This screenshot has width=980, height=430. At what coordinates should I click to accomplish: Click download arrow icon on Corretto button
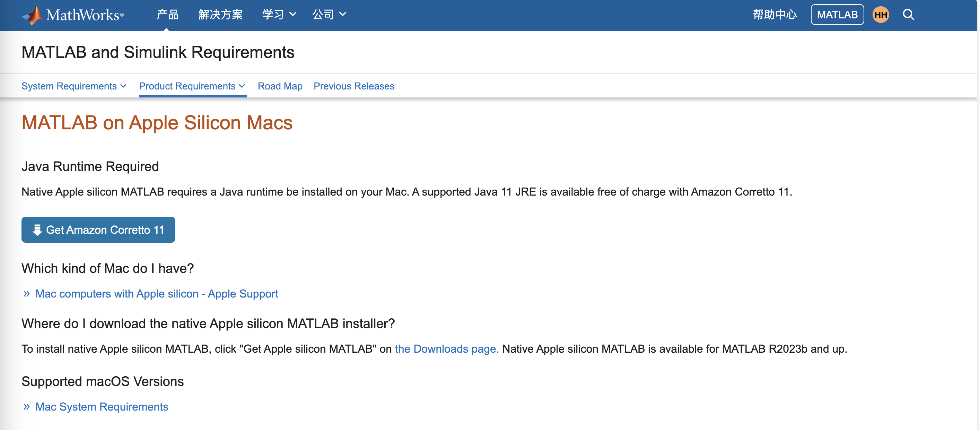point(37,230)
